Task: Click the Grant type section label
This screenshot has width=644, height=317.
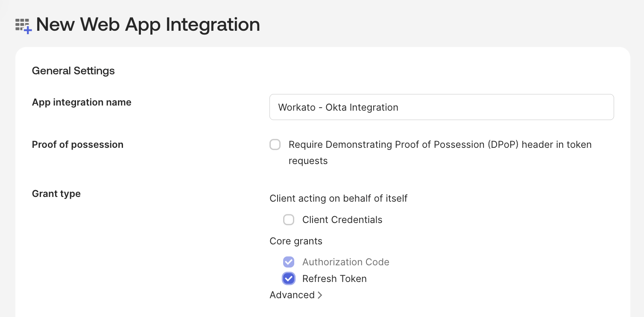Action: point(56,194)
